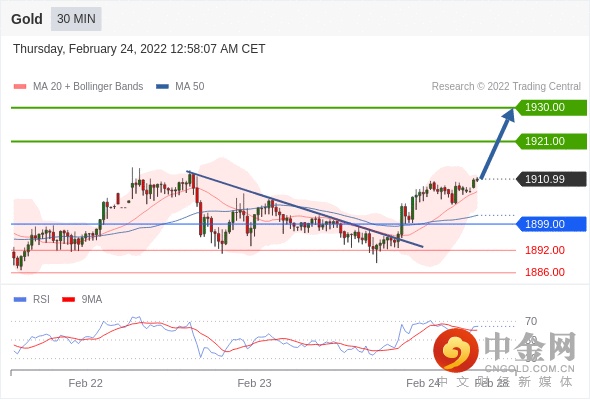
Task: Click the 'Feb 23' date axis label
Action: (x=254, y=383)
